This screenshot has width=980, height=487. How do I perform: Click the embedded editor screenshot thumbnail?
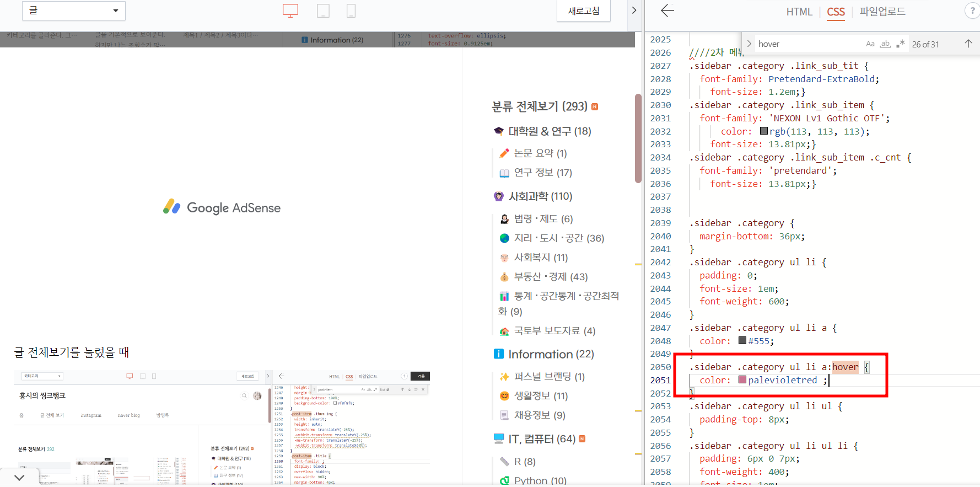click(x=222, y=427)
